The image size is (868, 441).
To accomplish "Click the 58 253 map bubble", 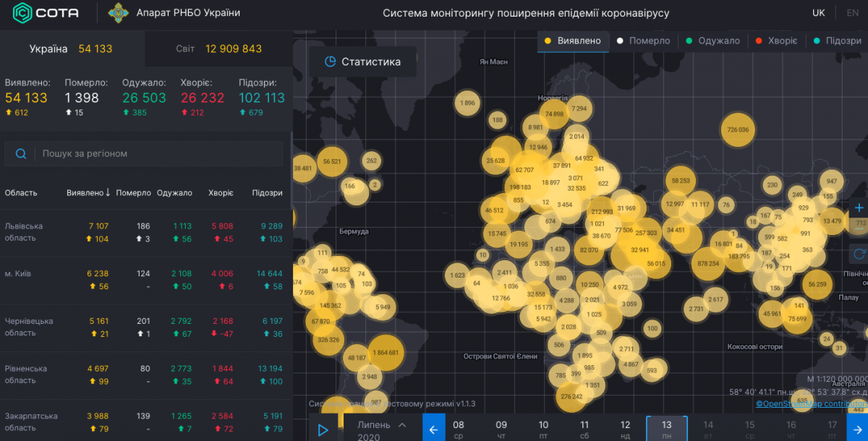I will click(x=681, y=181).
